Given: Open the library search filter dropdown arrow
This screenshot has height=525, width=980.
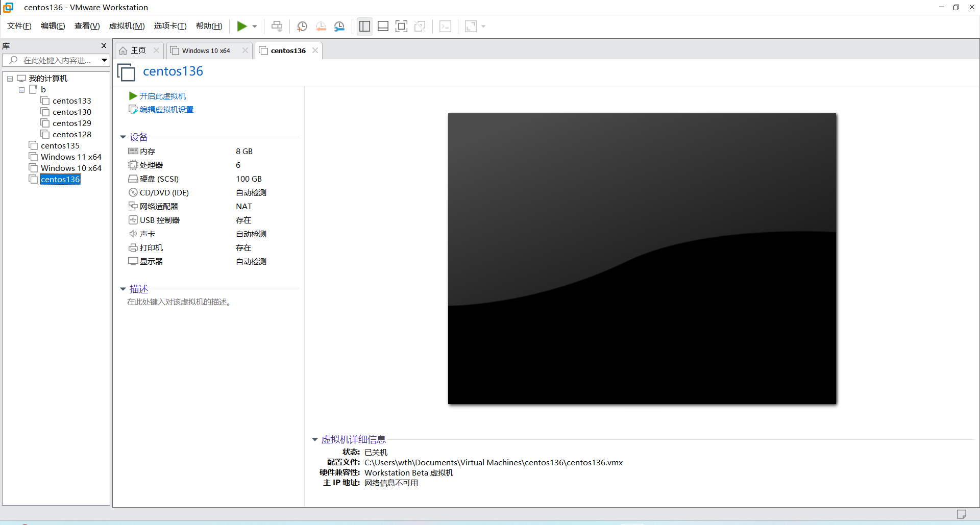Looking at the screenshot, I should pyautogui.click(x=104, y=60).
